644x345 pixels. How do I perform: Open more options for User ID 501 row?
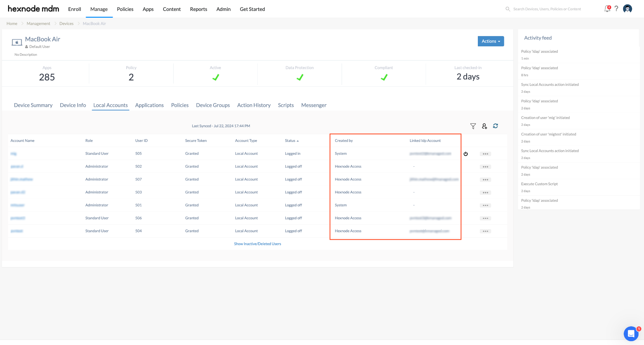pyautogui.click(x=485, y=205)
